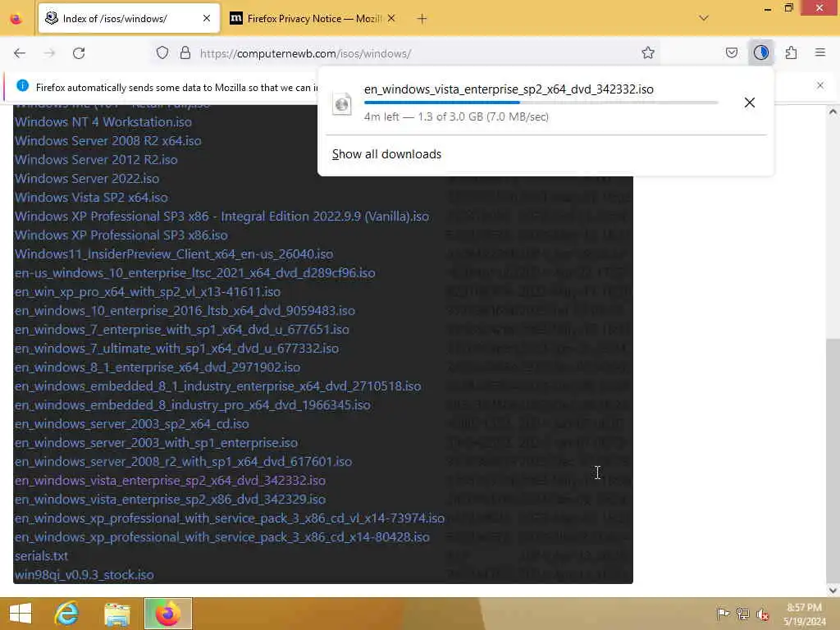Open Action Center flag in system tray
This screenshot has width=840, height=630.
(723, 614)
